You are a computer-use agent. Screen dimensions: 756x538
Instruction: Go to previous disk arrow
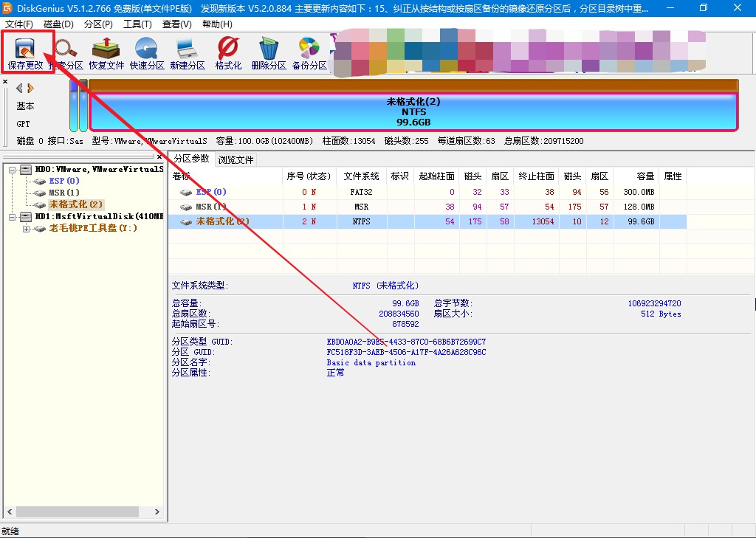point(19,89)
